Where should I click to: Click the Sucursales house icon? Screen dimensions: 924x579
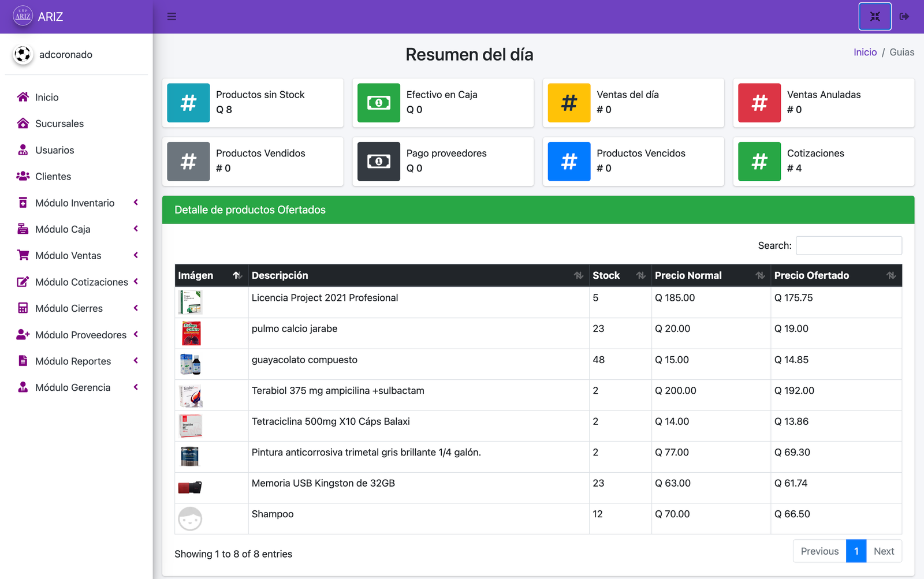pyautogui.click(x=23, y=124)
